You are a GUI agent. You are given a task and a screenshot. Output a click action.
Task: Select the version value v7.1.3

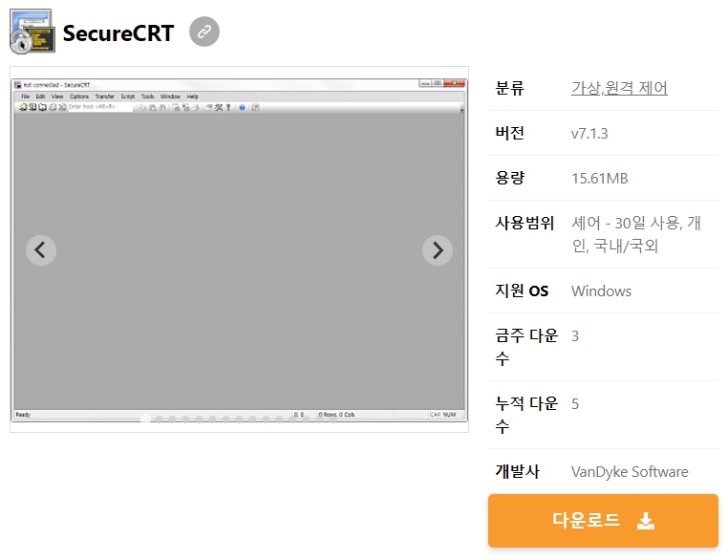[589, 133]
